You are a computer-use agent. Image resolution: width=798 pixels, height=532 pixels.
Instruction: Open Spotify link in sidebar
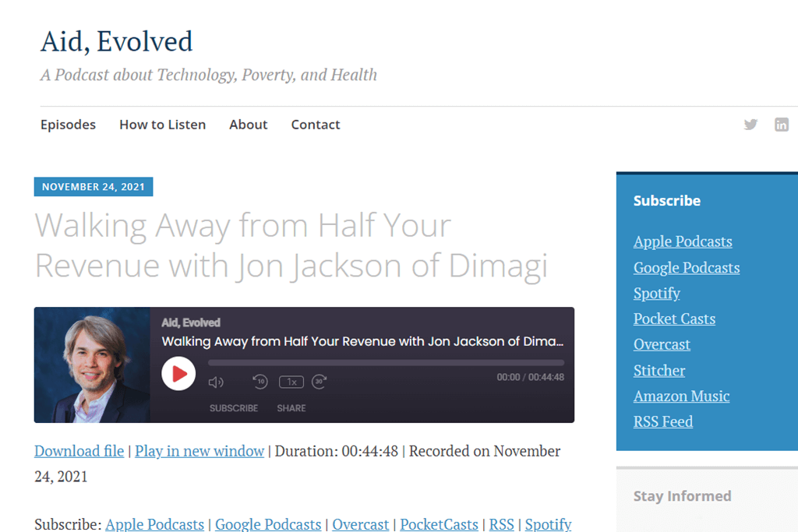pyautogui.click(x=656, y=294)
